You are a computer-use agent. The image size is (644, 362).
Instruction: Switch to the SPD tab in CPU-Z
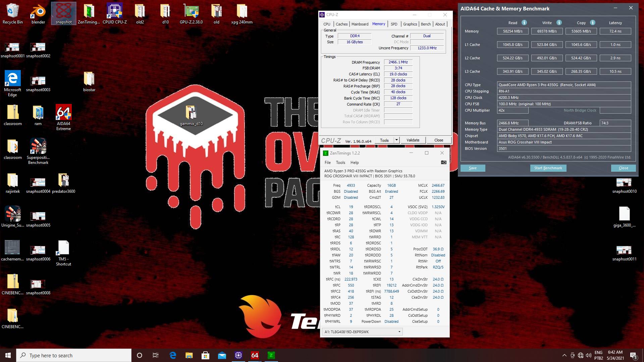[394, 24]
